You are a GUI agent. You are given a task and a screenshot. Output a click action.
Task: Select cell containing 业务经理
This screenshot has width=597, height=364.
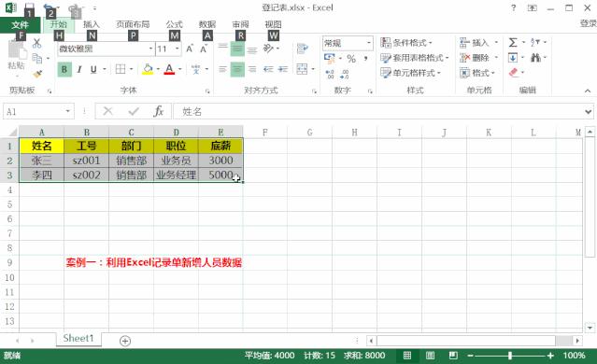[x=176, y=175]
